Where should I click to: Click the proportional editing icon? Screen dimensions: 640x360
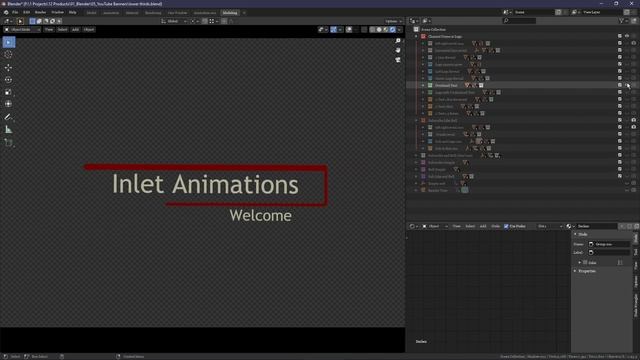pyautogui.click(x=224, y=21)
